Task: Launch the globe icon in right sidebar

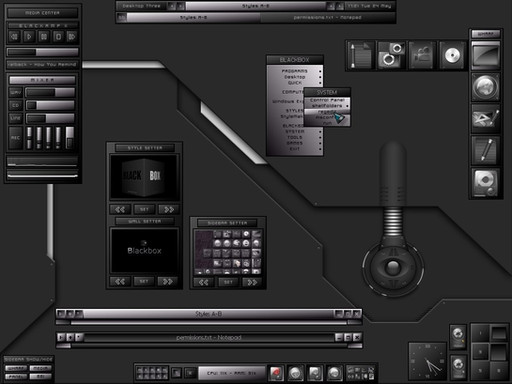Action: (486, 87)
